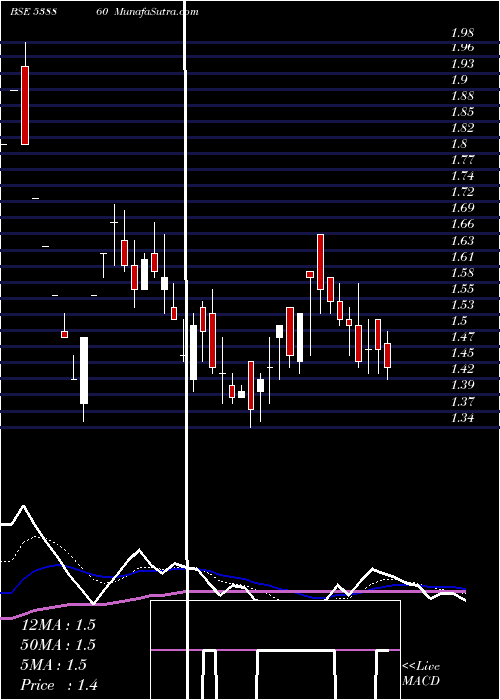Click the 5MA : 1.5 legend entry
The height and width of the screenshot is (700, 500).
pos(54,665)
